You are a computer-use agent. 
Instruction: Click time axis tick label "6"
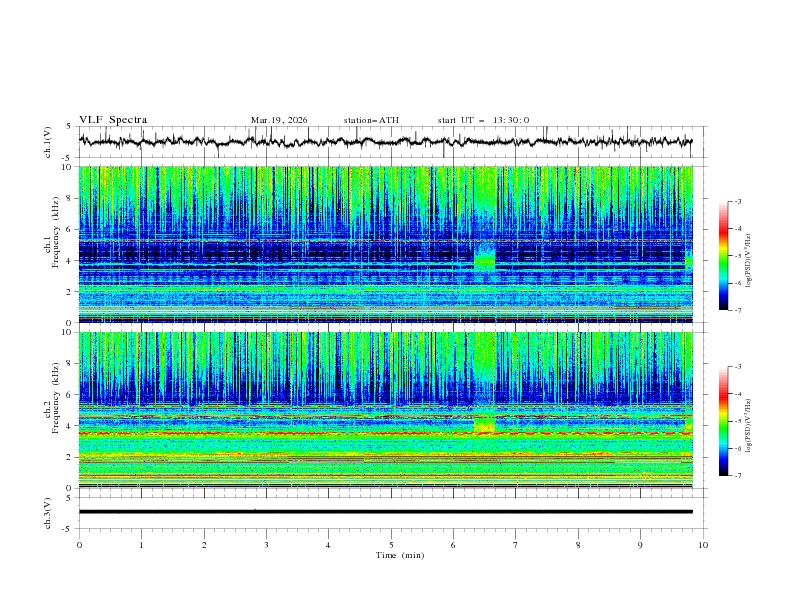point(454,545)
